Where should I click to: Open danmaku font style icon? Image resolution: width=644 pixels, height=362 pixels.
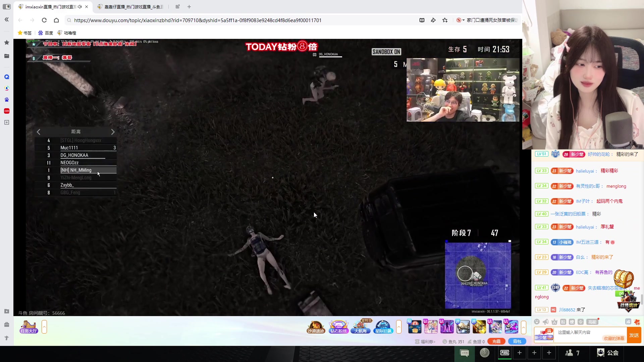[554, 322]
